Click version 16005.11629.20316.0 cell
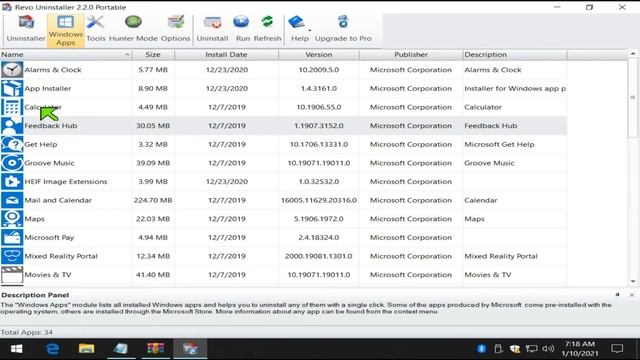The height and width of the screenshot is (360, 640). (319, 200)
